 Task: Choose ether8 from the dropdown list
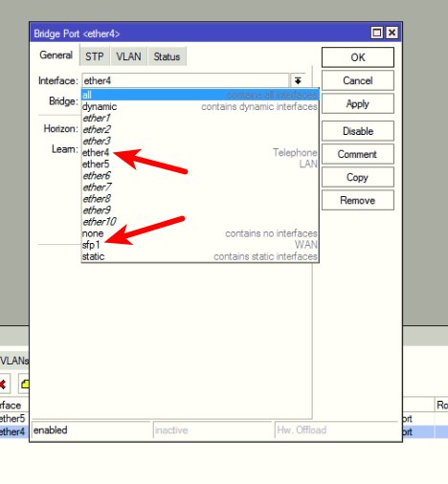[x=200, y=199]
